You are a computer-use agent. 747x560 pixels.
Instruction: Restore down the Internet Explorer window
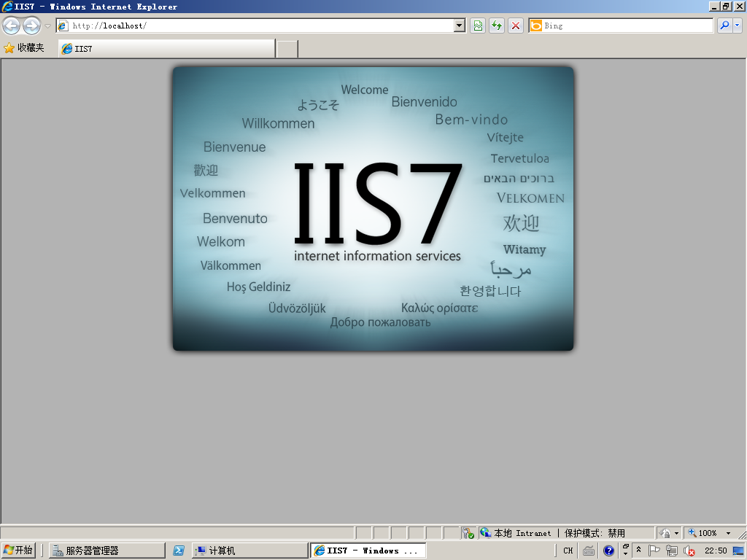pos(726,6)
